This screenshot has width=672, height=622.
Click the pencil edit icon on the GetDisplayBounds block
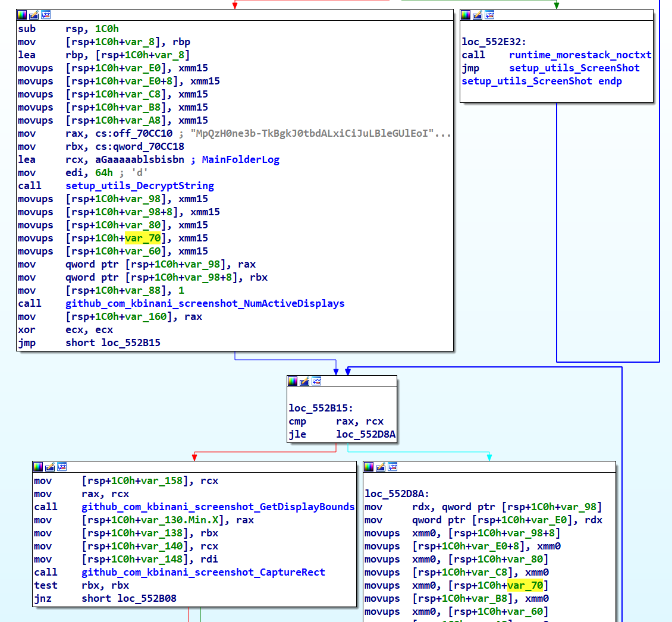coord(49,467)
